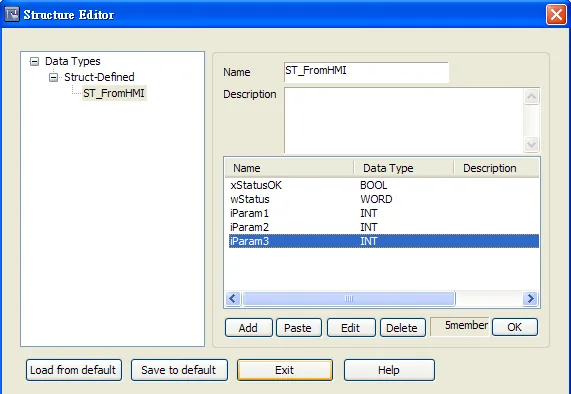
Task: Select the Struct-Defined tree label
Action: tap(99, 77)
